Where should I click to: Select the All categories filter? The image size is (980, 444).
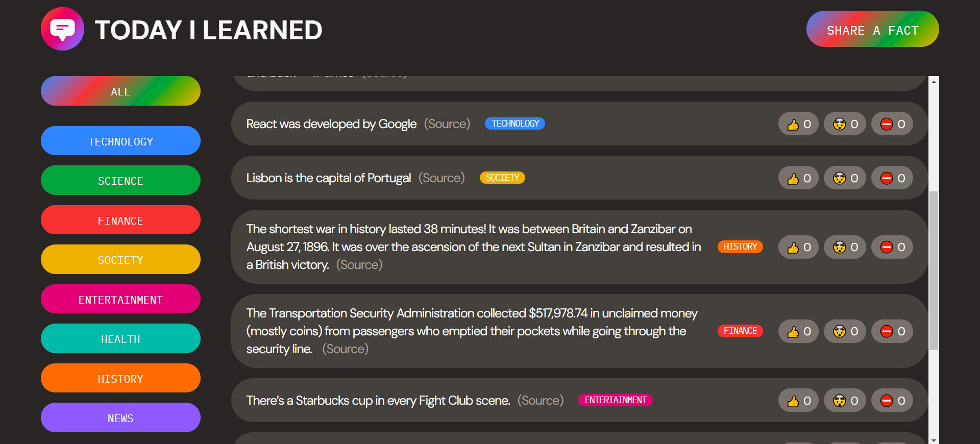[x=120, y=91]
